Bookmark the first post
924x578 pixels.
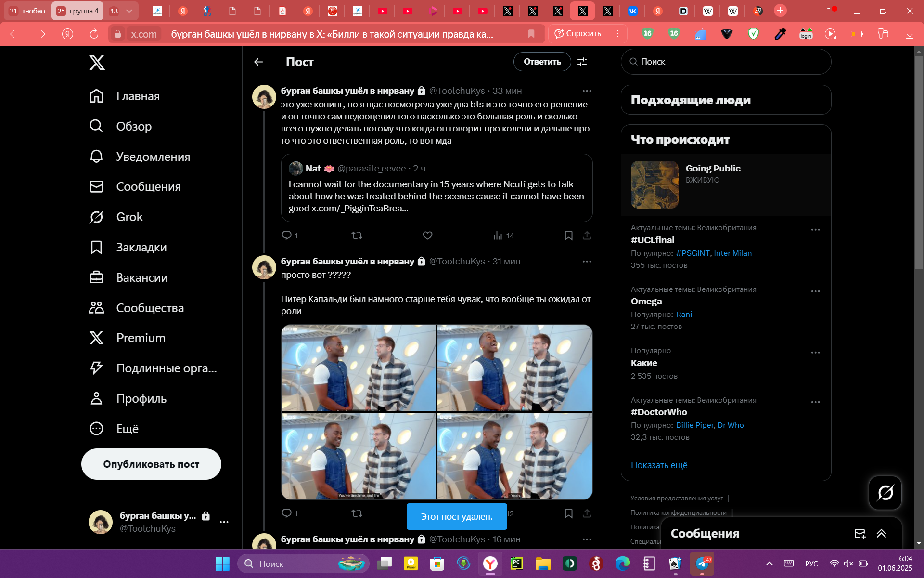(x=568, y=236)
